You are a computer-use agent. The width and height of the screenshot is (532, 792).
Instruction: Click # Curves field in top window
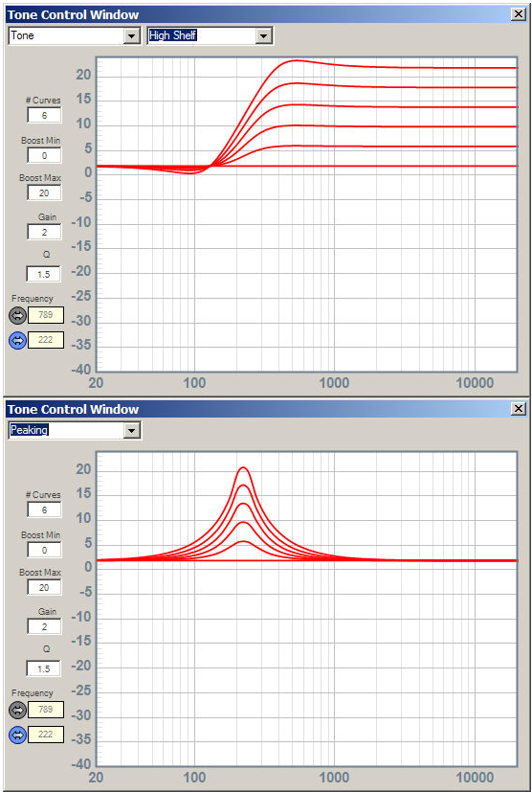(44, 115)
